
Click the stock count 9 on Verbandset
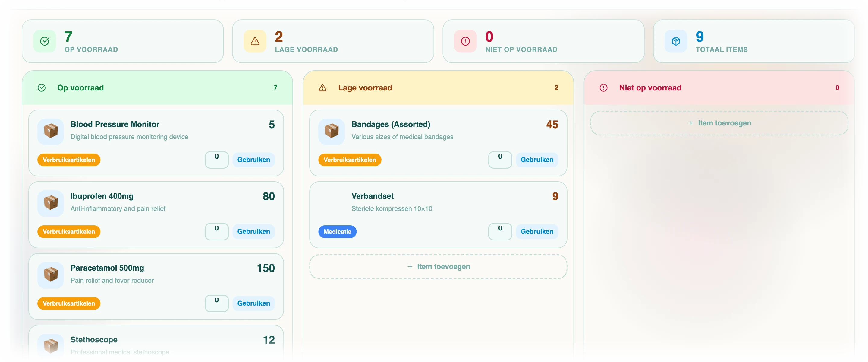pyautogui.click(x=555, y=196)
